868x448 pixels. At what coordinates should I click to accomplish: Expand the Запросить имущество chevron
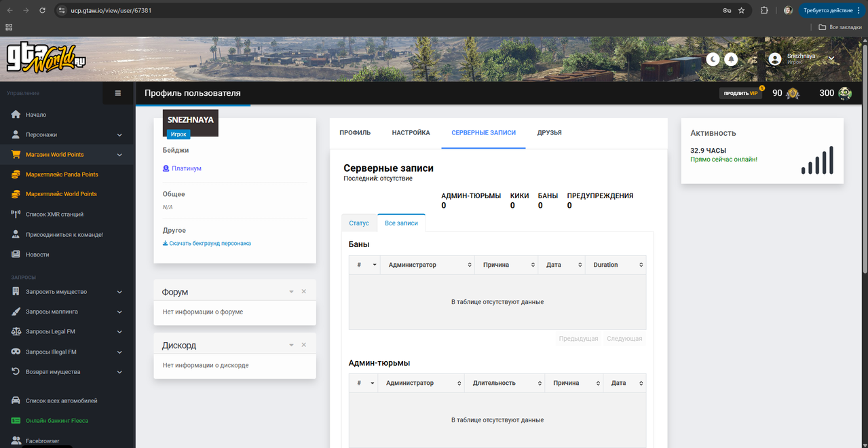[x=119, y=292]
